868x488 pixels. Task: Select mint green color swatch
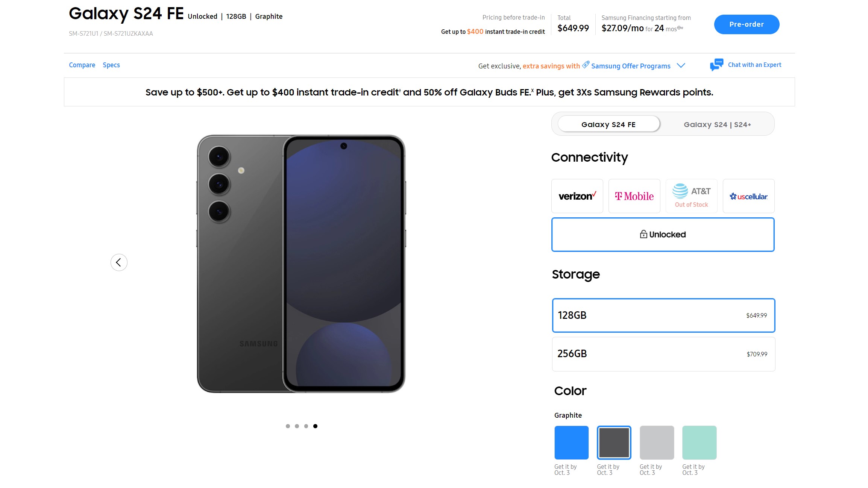pyautogui.click(x=699, y=442)
